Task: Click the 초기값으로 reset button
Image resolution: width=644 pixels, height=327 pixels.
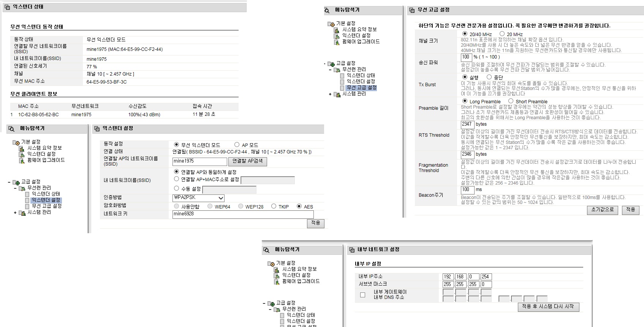Action: 603,210
